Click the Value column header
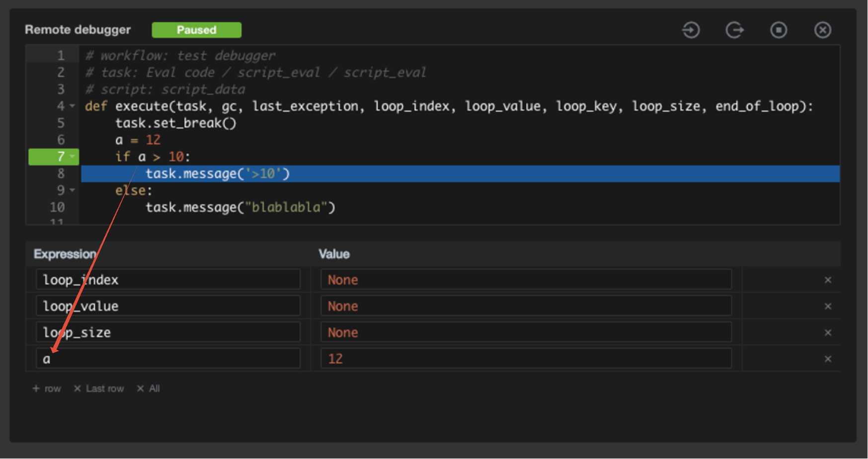This screenshot has height=459, width=868. pos(334,254)
